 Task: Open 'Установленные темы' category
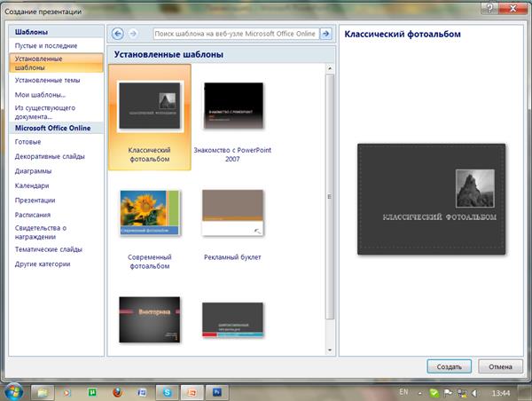pyautogui.click(x=48, y=81)
